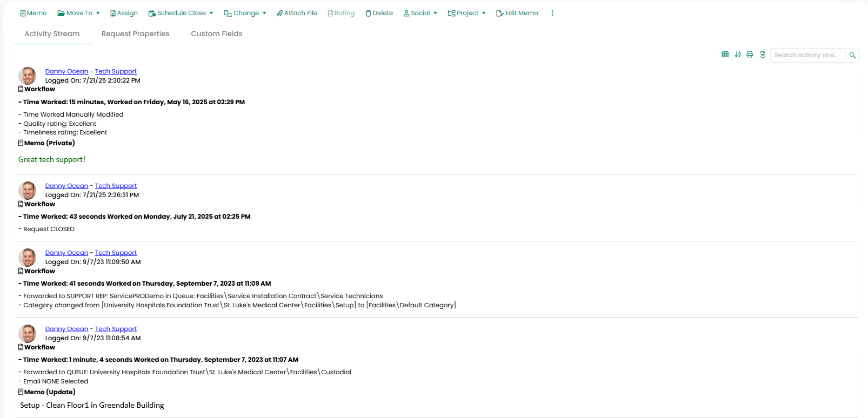868x418 pixels.
Task: Open the Schedule Close dropdown
Action: point(181,13)
